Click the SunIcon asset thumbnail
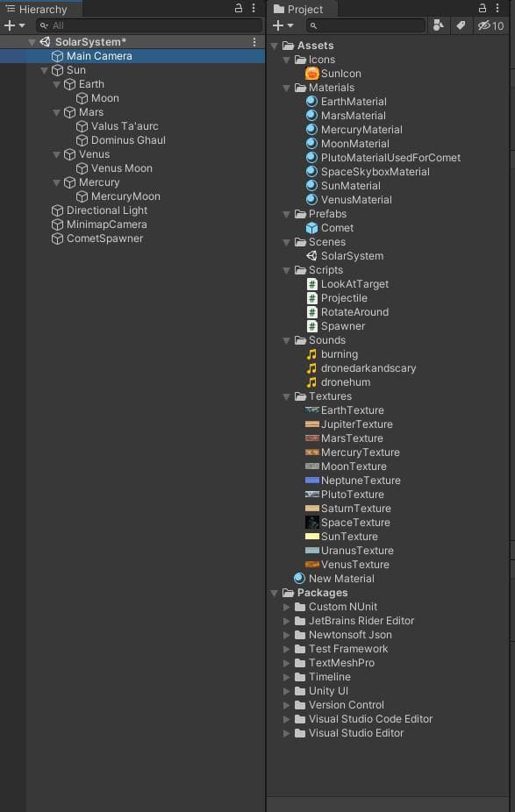 312,74
